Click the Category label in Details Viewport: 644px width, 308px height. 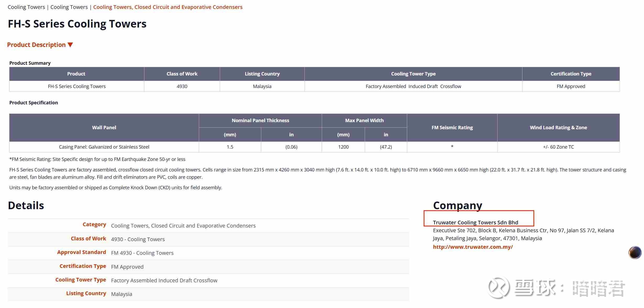click(94, 224)
